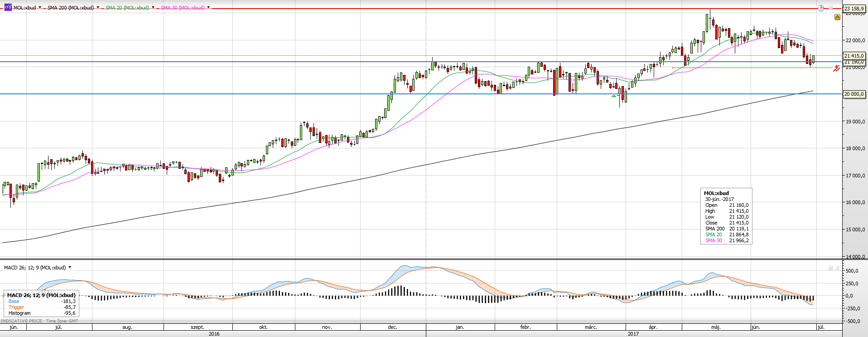
Task: Click the red trend-down trade icon
Action: (836, 68)
